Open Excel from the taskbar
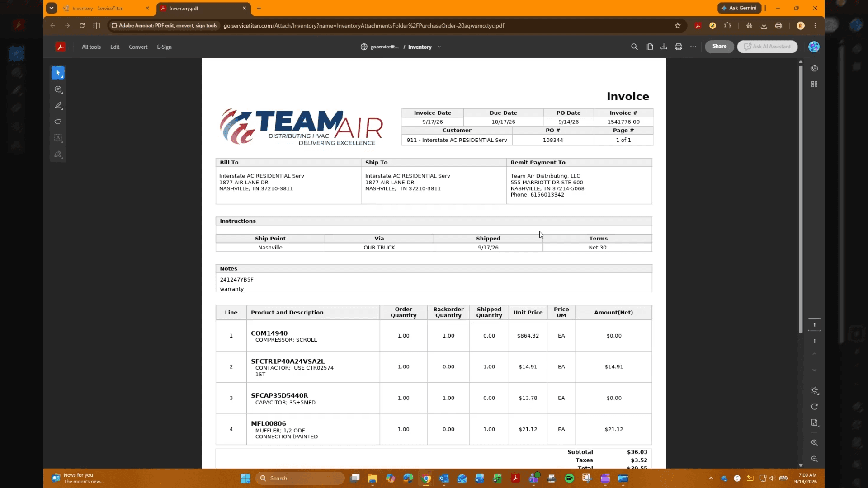The width and height of the screenshot is (868, 488). coord(497,478)
